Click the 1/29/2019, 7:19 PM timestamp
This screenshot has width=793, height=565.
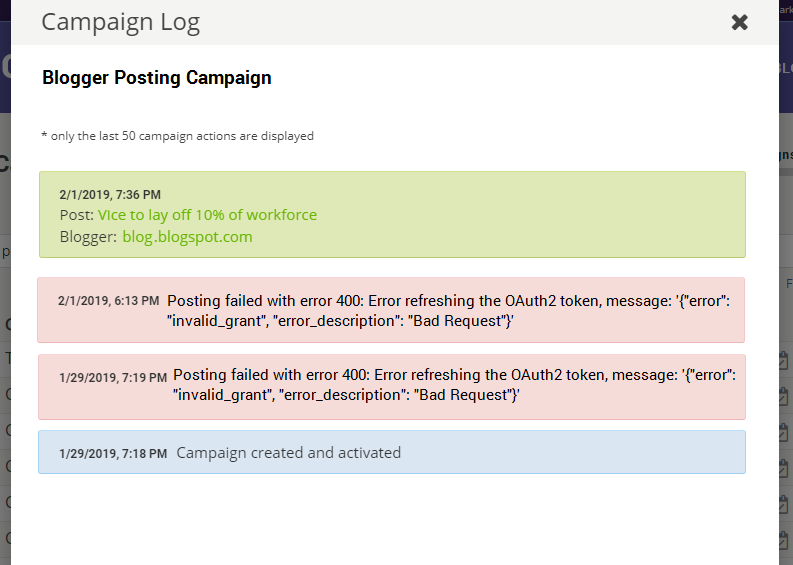pos(113,377)
